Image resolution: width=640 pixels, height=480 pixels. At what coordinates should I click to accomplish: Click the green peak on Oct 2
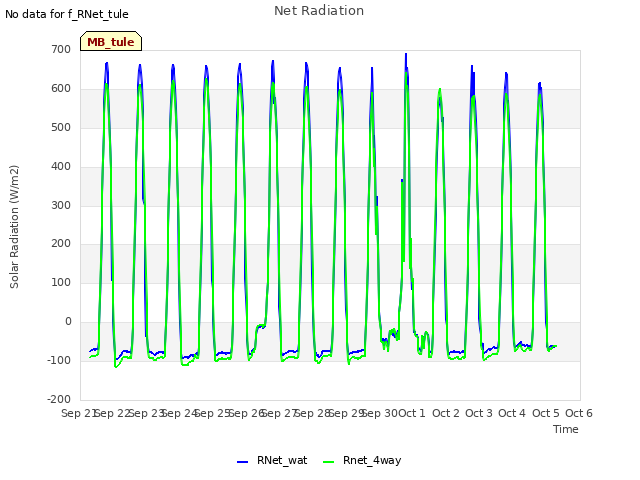tap(440, 89)
